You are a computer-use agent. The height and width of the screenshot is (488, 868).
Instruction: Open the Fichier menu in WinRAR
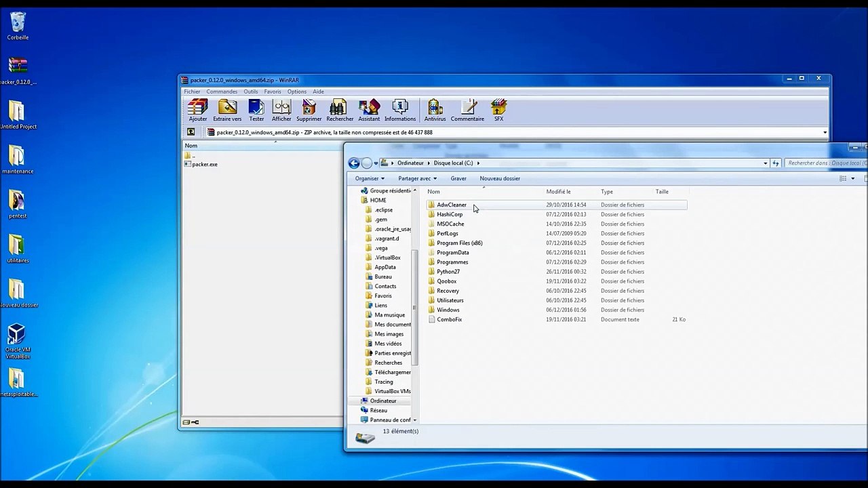[x=192, y=91]
